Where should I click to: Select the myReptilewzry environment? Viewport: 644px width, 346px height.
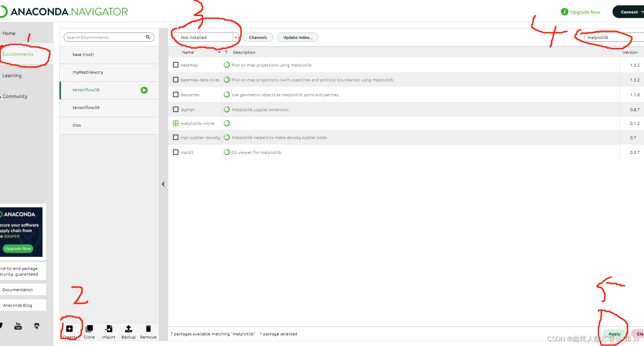pyautogui.click(x=109, y=73)
